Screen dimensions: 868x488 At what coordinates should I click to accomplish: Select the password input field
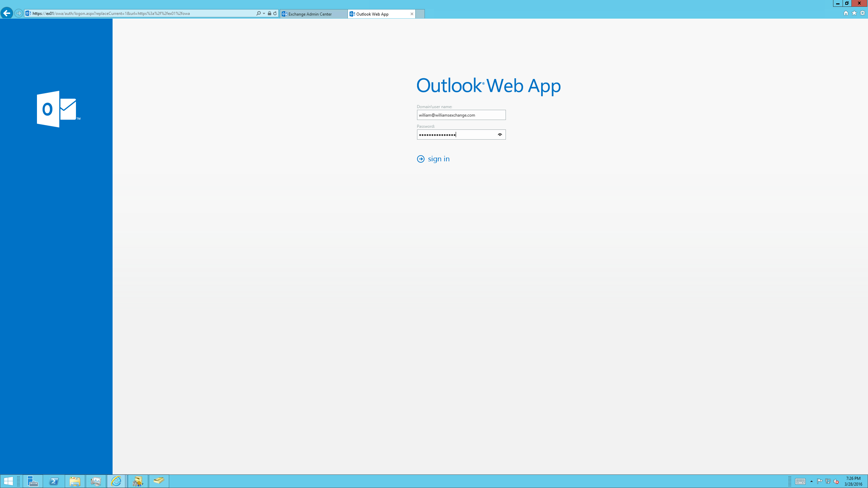coord(461,134)
